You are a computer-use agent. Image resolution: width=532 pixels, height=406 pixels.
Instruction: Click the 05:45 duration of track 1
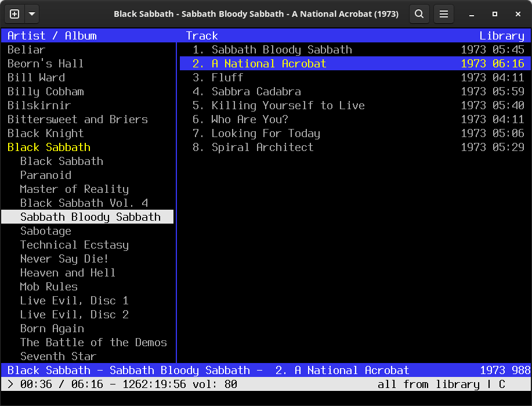pyautogui.click(x=508, y=49)
